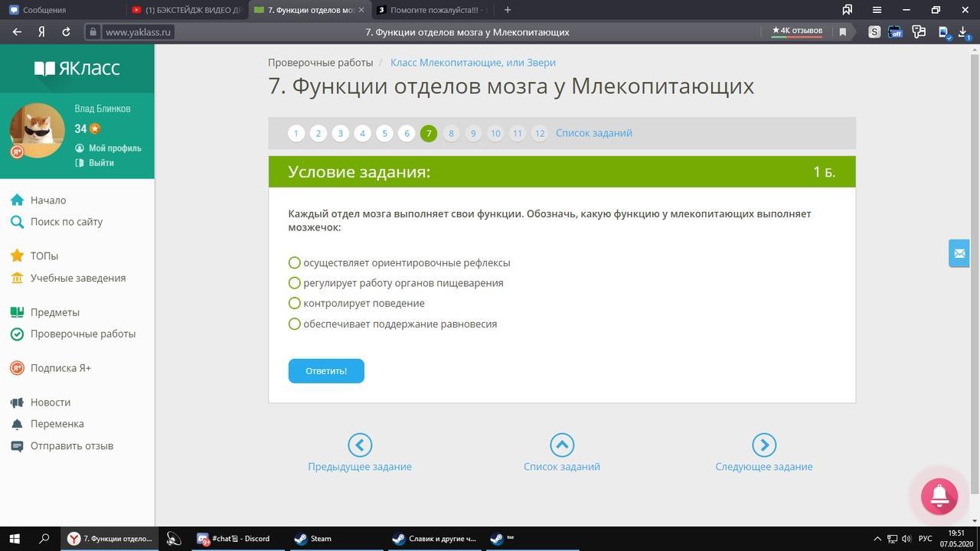The image size is (980, 551).
Task: Reload the page in the browser
Action: click(x=66, y=32)
